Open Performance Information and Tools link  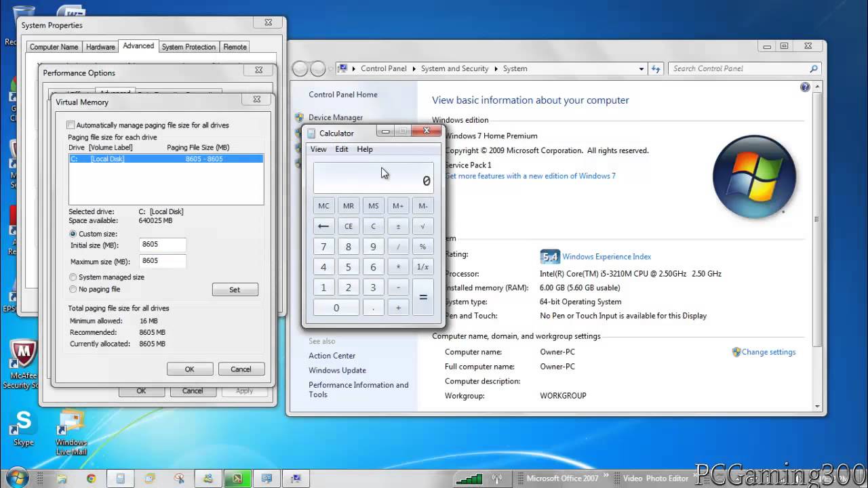tap(359, 390)
